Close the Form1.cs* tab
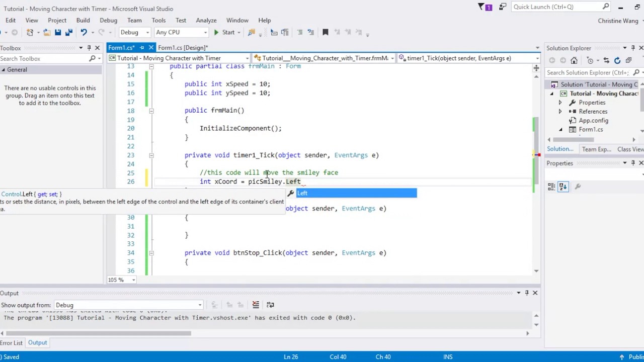644x362 pixels. (150, 48)
